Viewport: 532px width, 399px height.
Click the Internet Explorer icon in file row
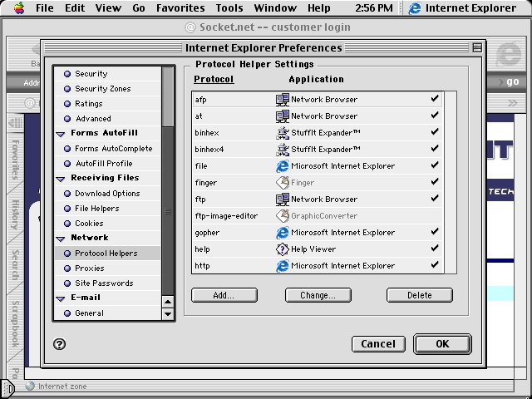(x=283, y=166)
